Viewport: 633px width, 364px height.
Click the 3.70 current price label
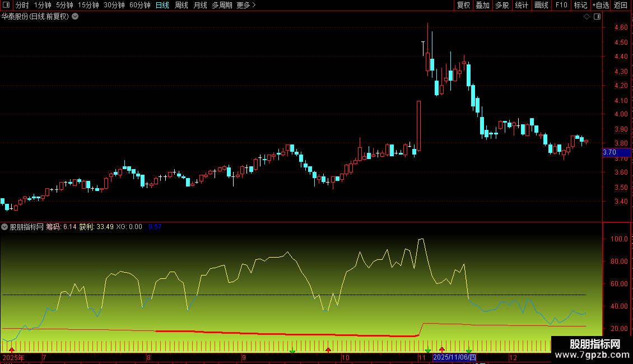[x=616, y=152]
